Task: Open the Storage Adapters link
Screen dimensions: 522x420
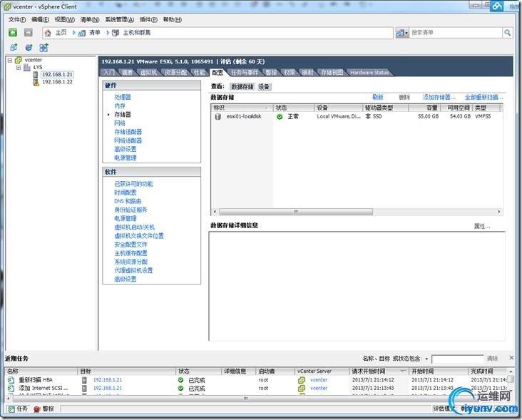Action: coord(128,132)
